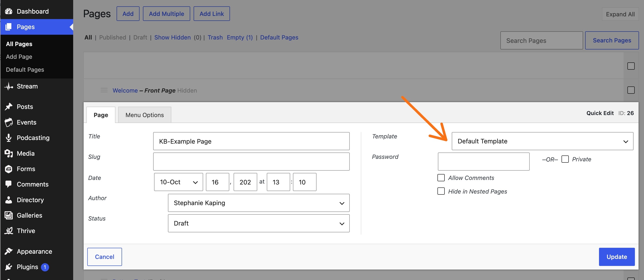Open the Dashboard icon in sidebar
Image resolution: width=644 pixels, height=280 pixels.
9,11
